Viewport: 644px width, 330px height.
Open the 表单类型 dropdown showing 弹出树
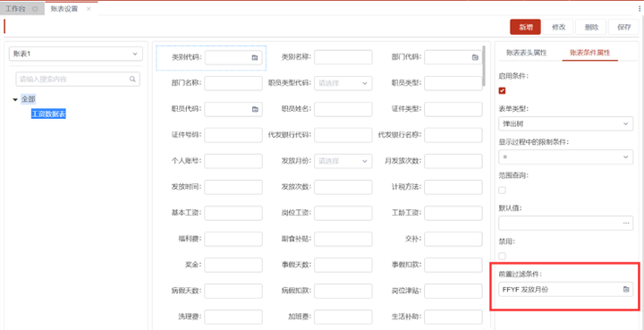coord(565,123)
